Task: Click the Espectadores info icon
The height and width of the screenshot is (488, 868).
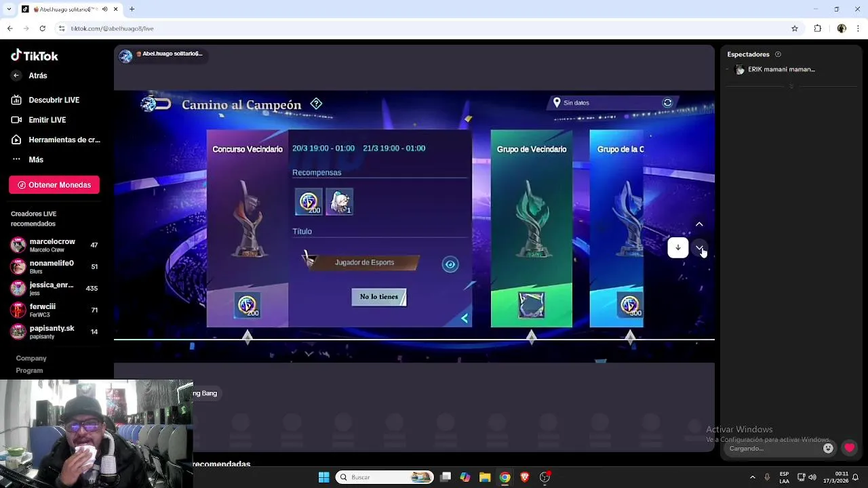Action: tap(778, 54)
